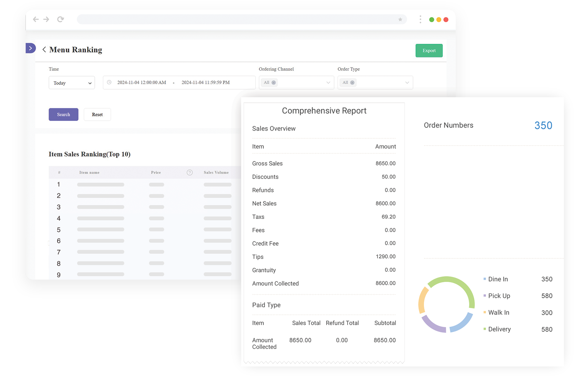This screenshot has width=588, height=383.
Task: Expand the collapsed purple sidebar arrow
Action: click(x=31, y=48)
